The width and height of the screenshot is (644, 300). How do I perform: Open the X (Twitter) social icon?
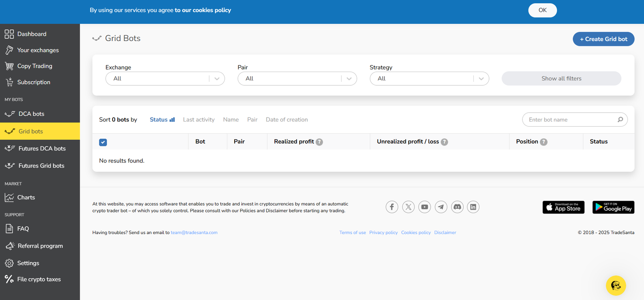point(408,207)
